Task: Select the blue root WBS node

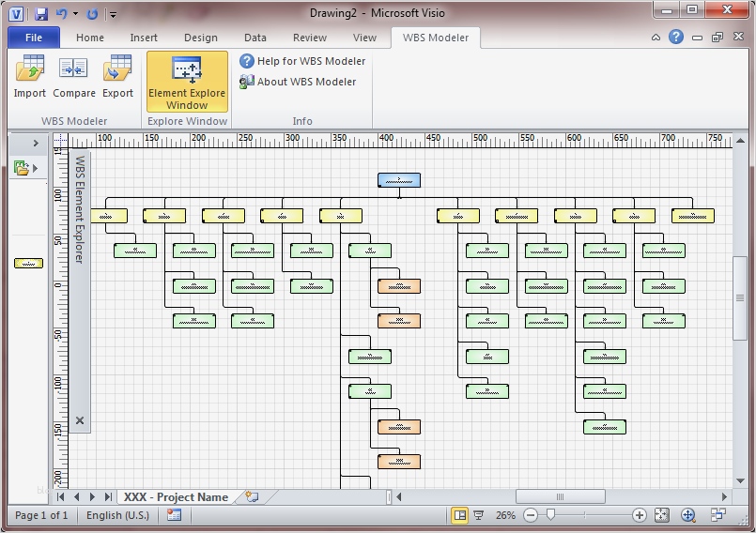Action: coord(399,180)
